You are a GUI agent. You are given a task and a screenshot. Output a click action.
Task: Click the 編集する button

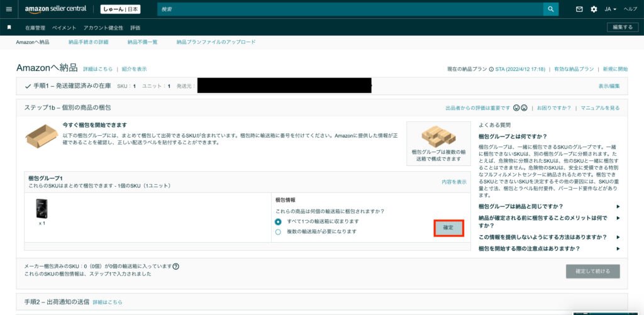[x=623, y=27]
